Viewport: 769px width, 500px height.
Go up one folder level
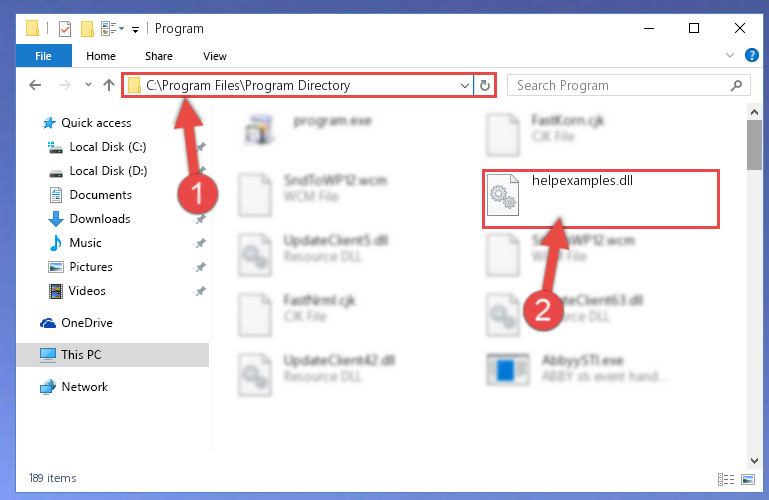click(109, 85)
